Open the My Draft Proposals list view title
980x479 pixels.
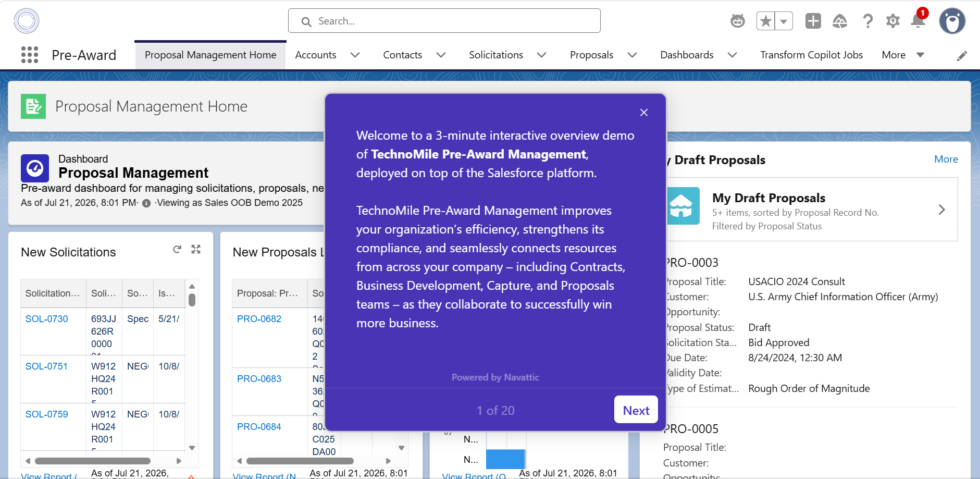coord(769,198)
